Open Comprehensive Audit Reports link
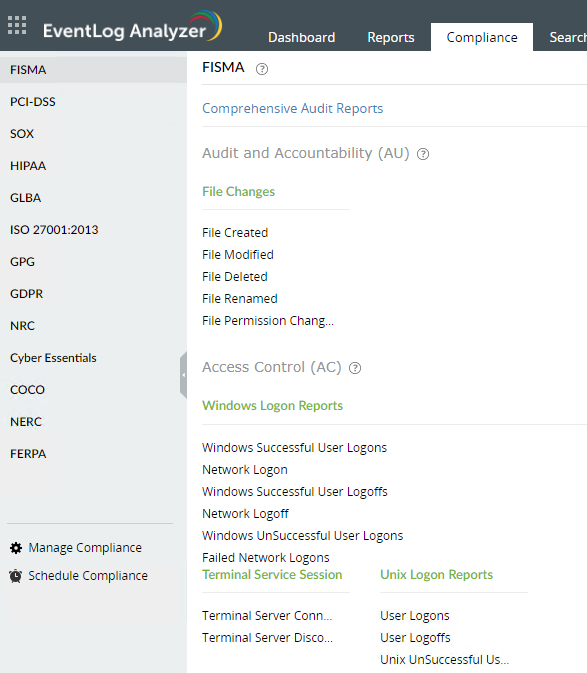The width and height of the screenshot is (587, 673). coord(293,109)
